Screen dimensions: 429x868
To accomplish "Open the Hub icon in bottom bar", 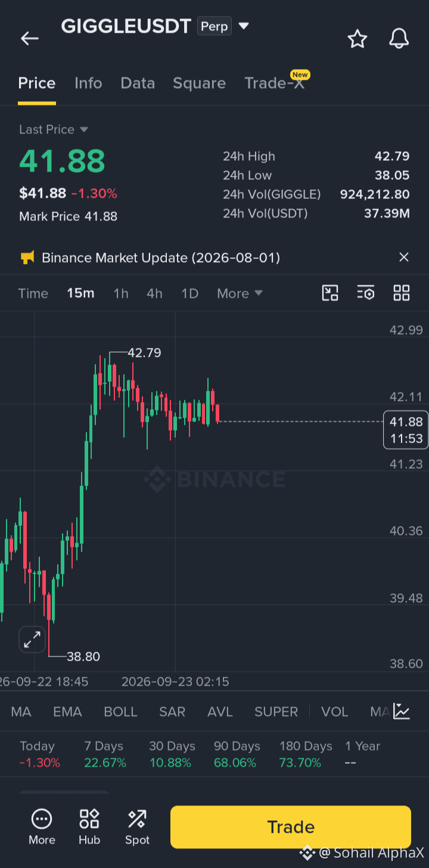I will pyautogui.click(x=89, y=826).
